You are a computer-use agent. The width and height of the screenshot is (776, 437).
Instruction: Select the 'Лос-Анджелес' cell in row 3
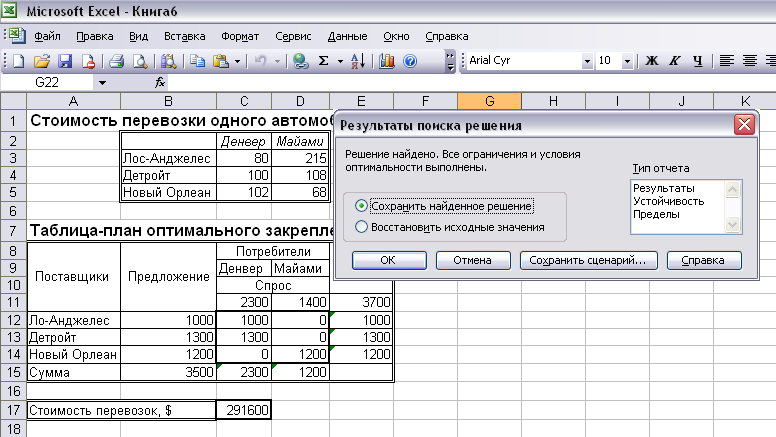tap(168, 158)
